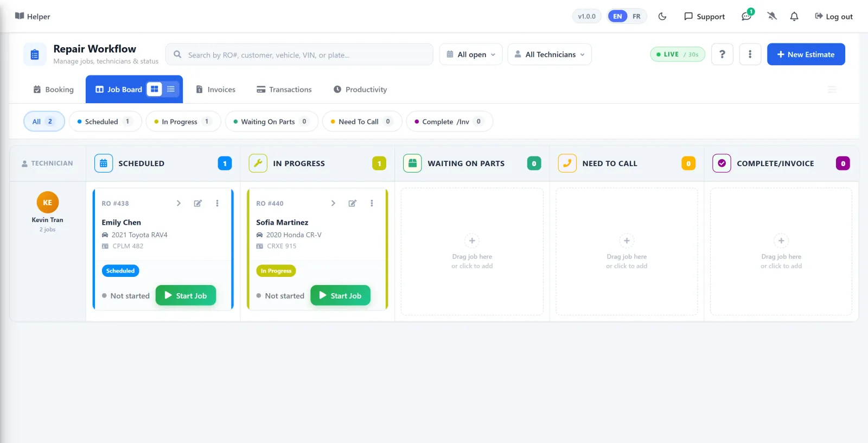Switch Job Board to list view
The width and height of the screenshot is (868, 443).
(171, 89)
